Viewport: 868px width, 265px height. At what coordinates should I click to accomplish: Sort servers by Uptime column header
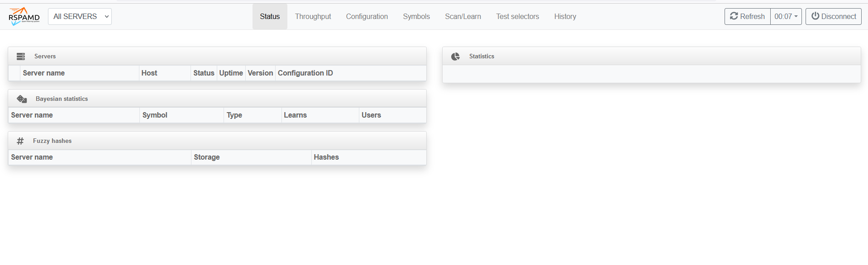pos(231,73)
